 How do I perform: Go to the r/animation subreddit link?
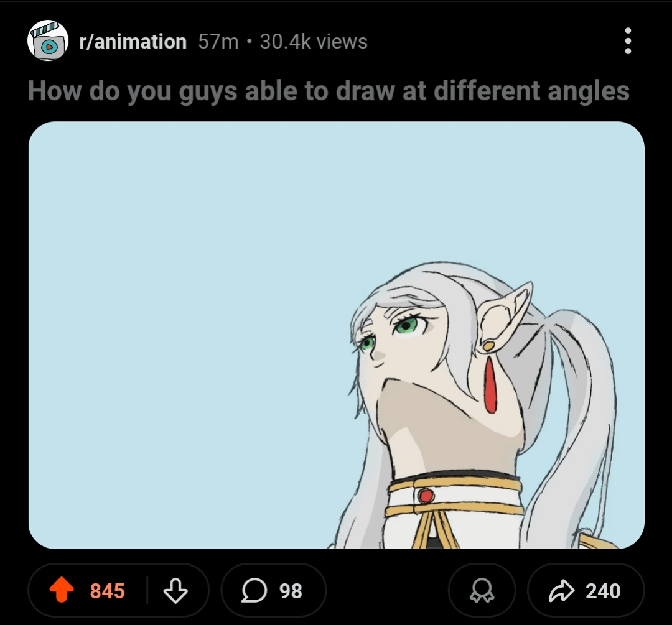click(x=133, y=42)
